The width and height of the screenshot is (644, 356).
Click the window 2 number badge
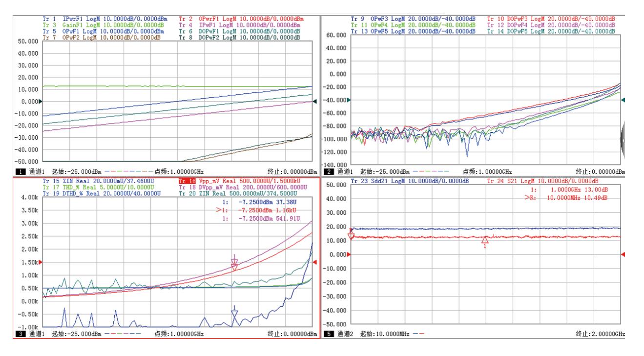(x=328, y=171)
